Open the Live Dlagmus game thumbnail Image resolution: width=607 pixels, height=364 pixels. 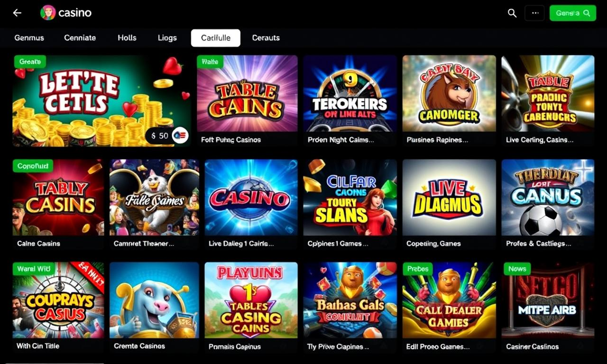click(x=449, y=197)
